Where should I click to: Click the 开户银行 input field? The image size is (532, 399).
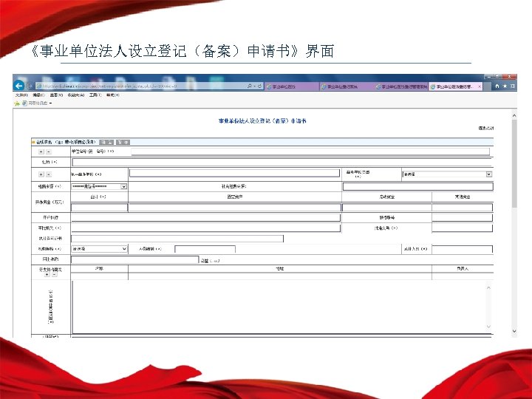[x=205, y=217]
